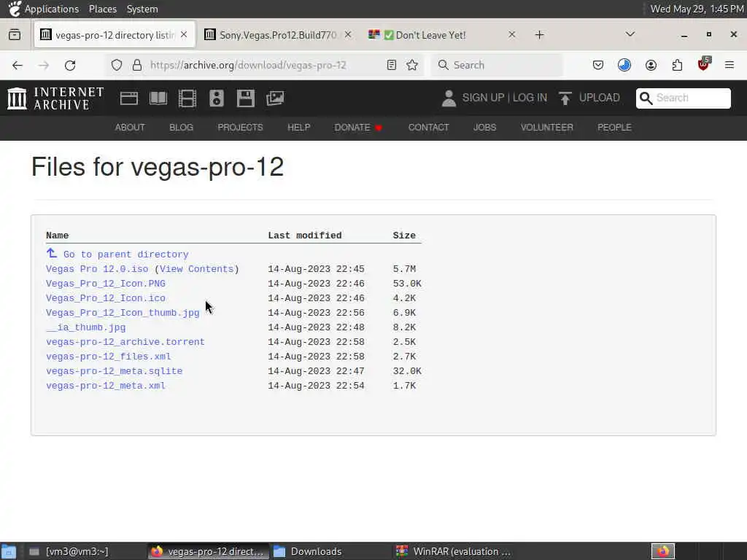Open the DONATE navigation link
Image resolution: width=747 pixels, height=560 pixels.
click(357, 127)
